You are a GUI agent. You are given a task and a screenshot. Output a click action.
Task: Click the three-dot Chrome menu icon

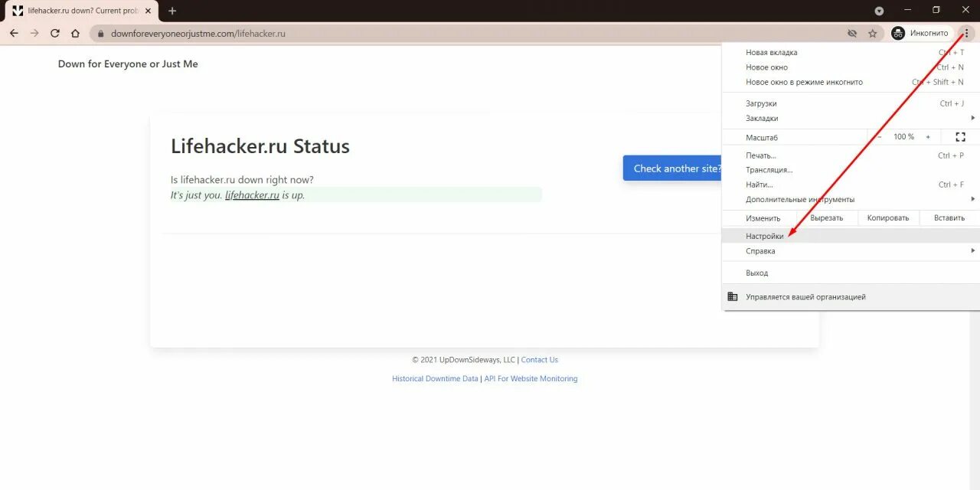[967, 33]
